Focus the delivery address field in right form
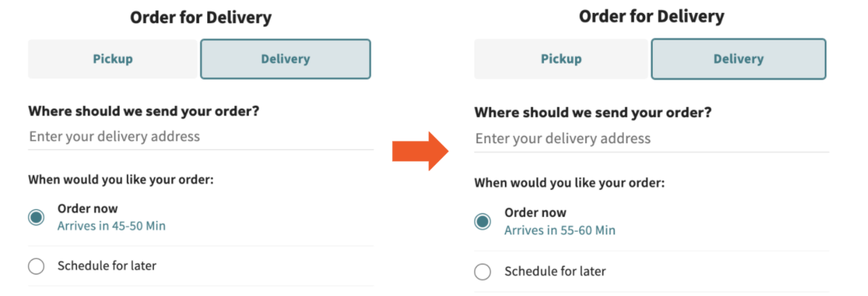 651,139
